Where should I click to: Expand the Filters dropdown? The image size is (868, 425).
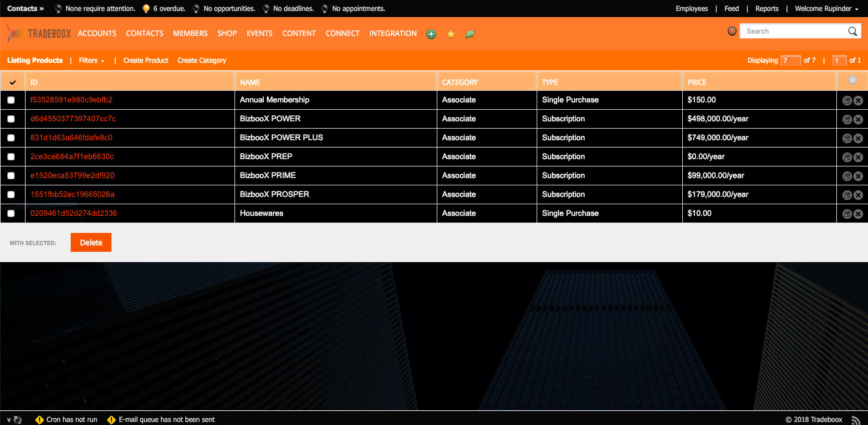92,60
